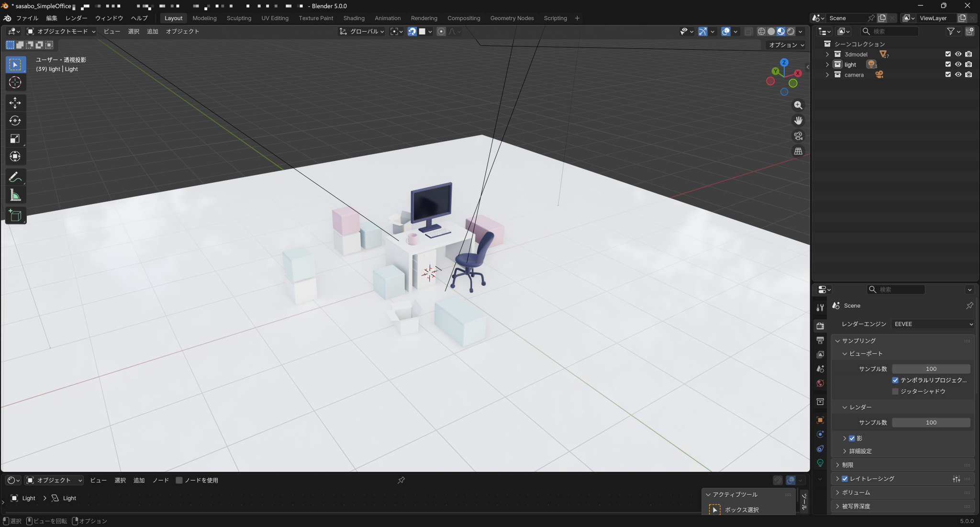Open the レンダーエンジン EEVEE dropdown
980x527 pixels.
[x=933, y=324]
